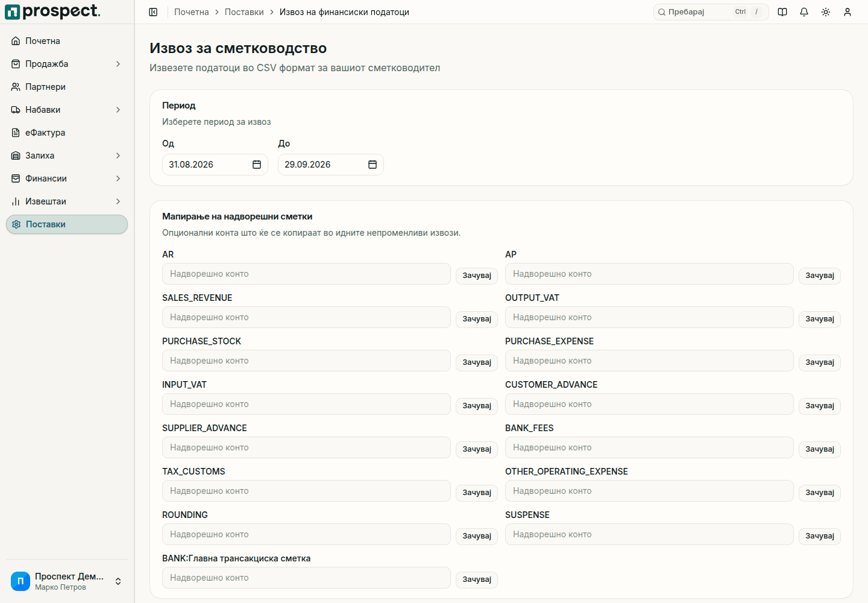Focus the PURCHASE_EXPENSE account input
Viewport: 868px width, 603px height.
point(649,361)
